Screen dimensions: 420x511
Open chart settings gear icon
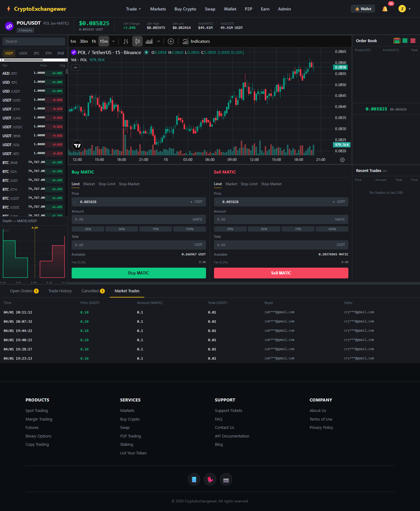pyautogui.click(x=342, y=160)
